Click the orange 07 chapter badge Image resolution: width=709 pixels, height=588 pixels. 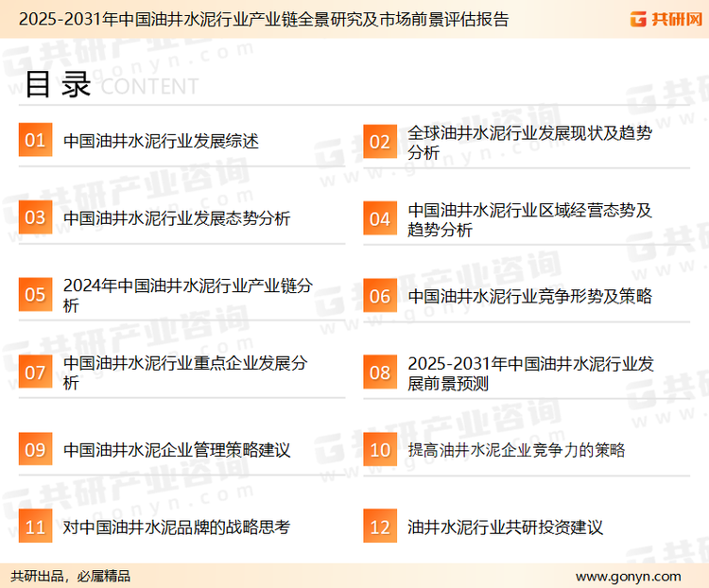[35, 372]
